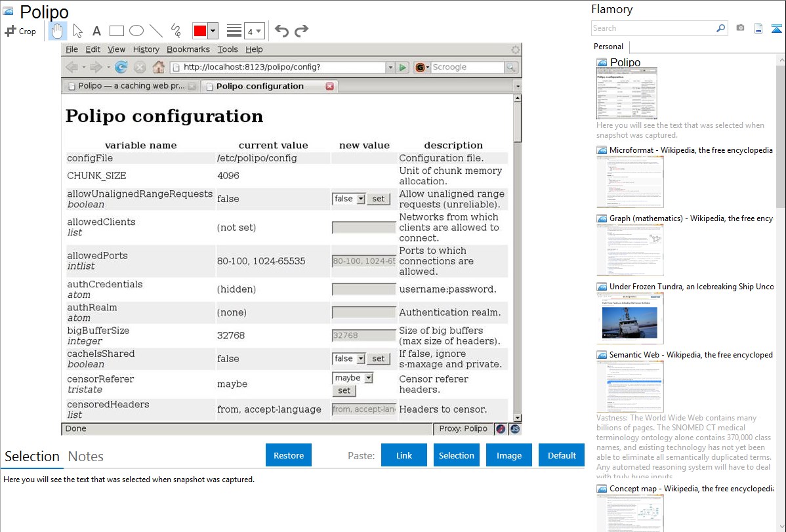Open the Personal tab
Viewport: 786px width, 532px height.
[x=608, y=47]
